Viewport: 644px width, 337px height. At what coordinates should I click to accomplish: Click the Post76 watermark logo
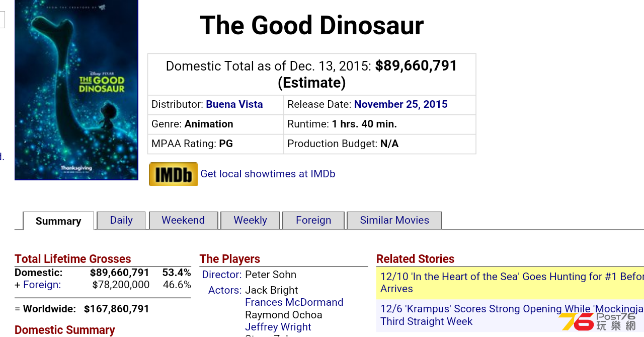coord(598,321)
